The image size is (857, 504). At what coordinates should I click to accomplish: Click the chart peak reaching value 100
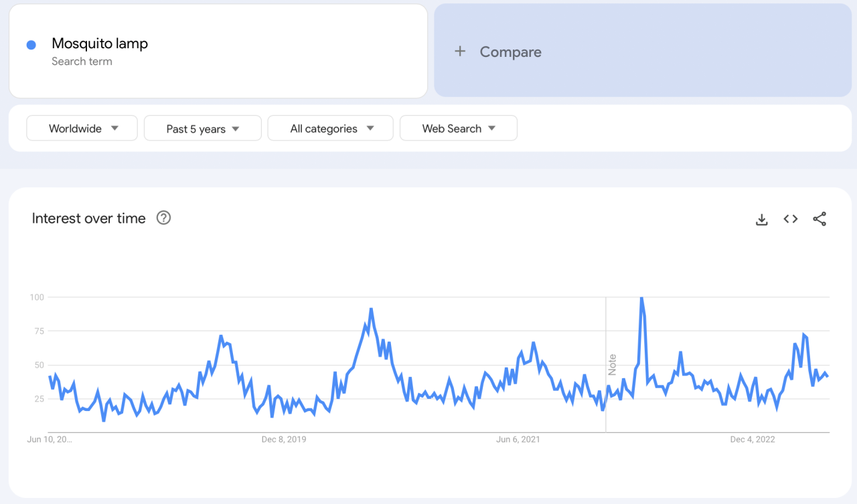click(641, 298)
